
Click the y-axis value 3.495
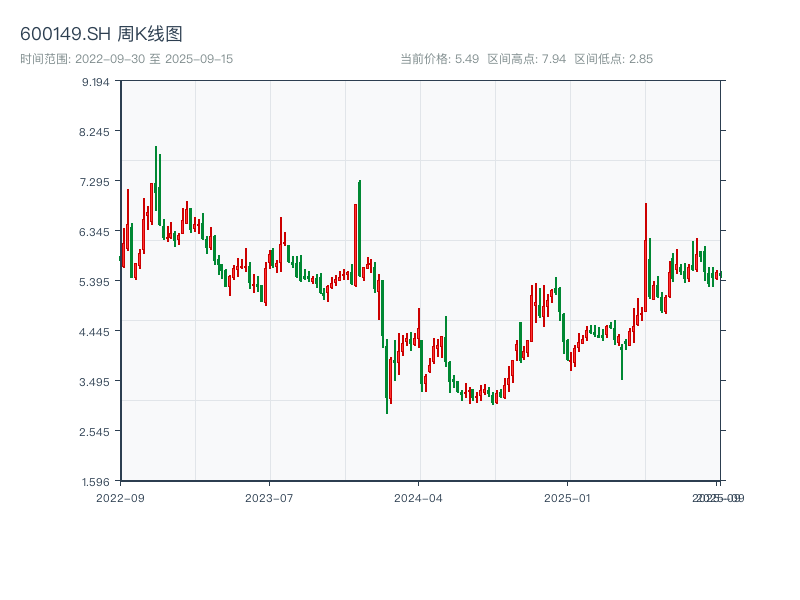pos(94,382)
